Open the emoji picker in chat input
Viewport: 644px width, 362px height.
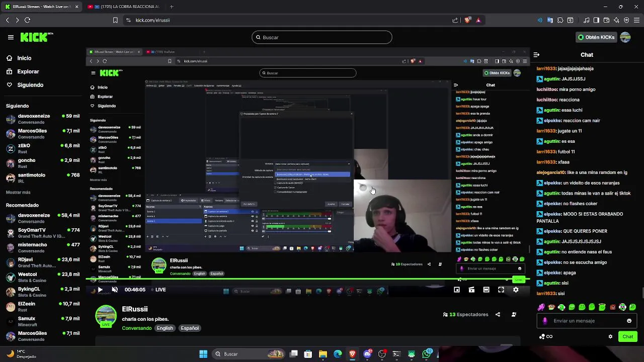click(629, 321)
